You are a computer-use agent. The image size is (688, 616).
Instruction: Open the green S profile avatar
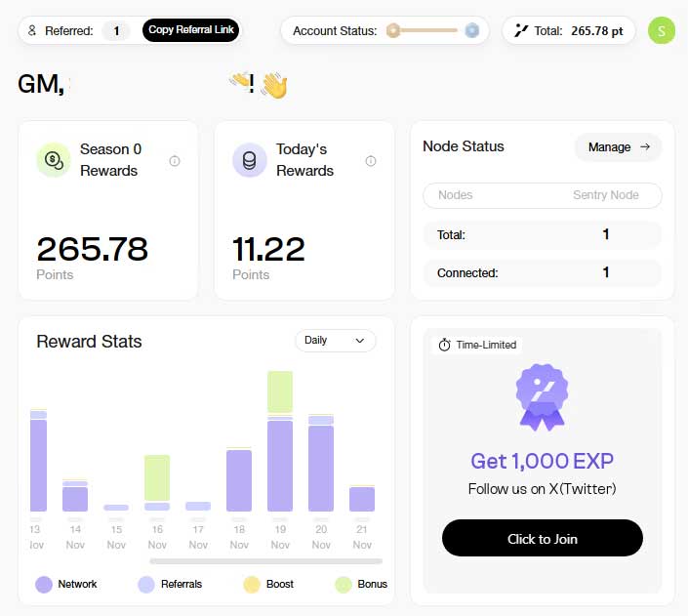pos(662,30)
